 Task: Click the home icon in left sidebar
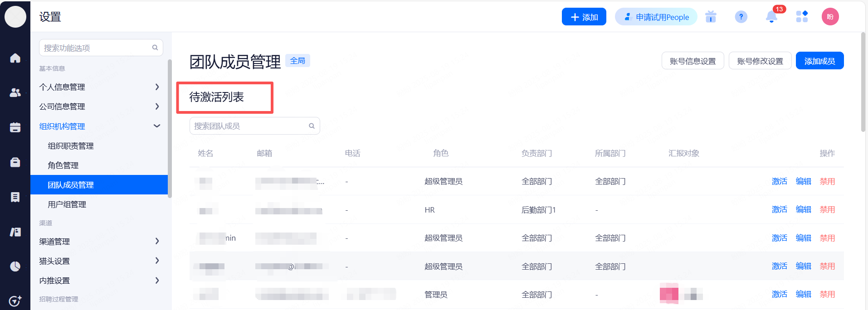pyautogui.click(x=15, y=58)
